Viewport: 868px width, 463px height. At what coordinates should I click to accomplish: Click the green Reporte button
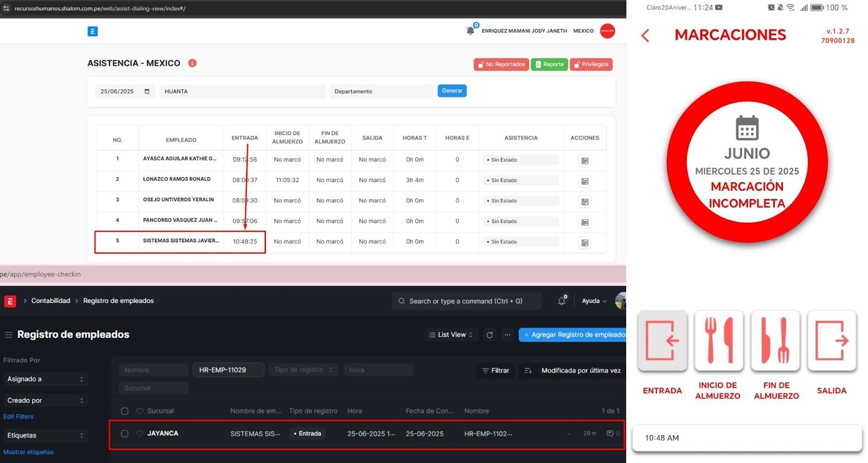pyautogui.click(x=549, y=65)
